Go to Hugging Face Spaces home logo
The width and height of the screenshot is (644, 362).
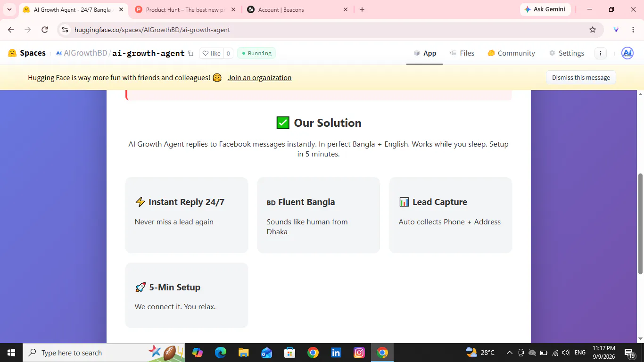[x=27, y=53]
